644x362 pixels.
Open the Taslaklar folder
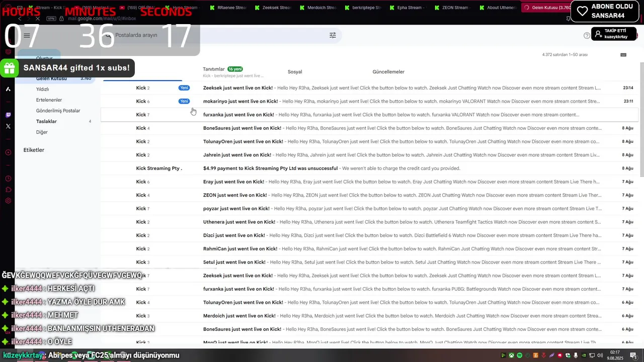(46, 122)
